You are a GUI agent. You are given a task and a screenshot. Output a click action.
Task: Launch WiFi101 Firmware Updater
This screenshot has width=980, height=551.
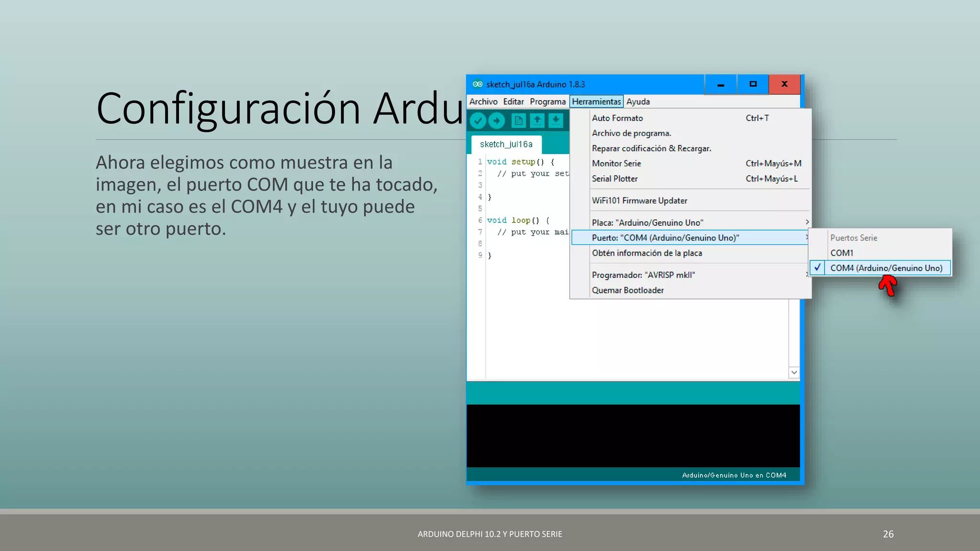pos(690,201)
